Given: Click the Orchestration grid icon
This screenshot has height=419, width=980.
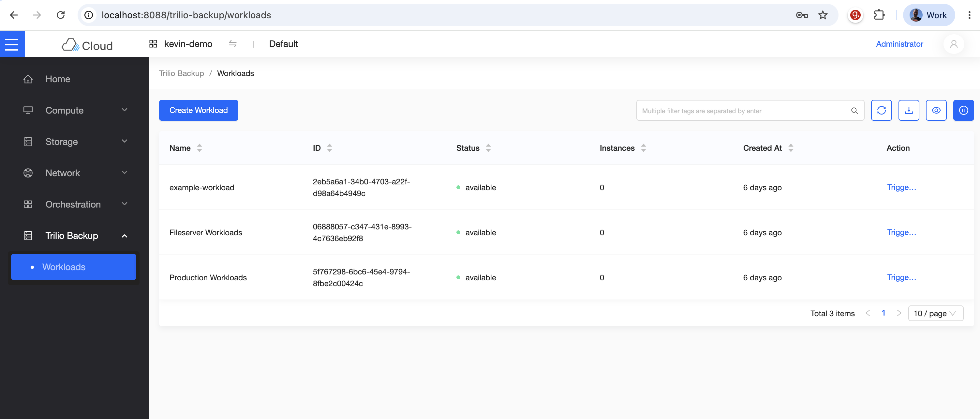Looking at the screenshot, I should click(x=28, y=204).
